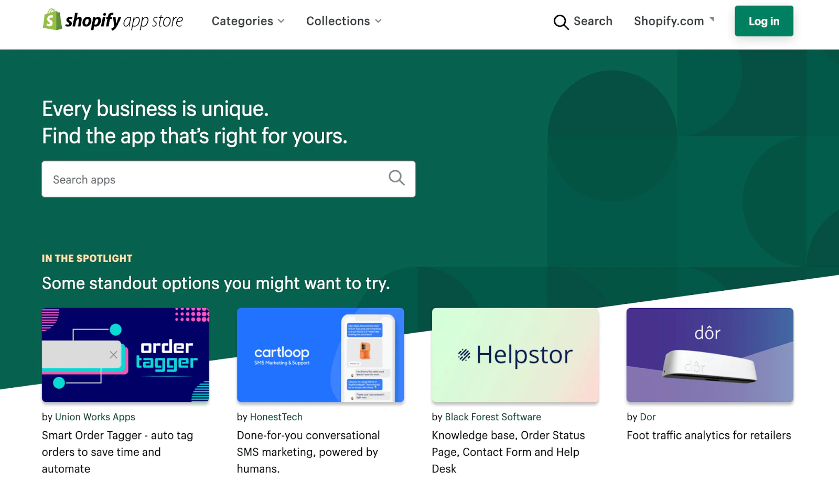
Task: Open the Order Tagger app thumbnail
Action: 125,355
